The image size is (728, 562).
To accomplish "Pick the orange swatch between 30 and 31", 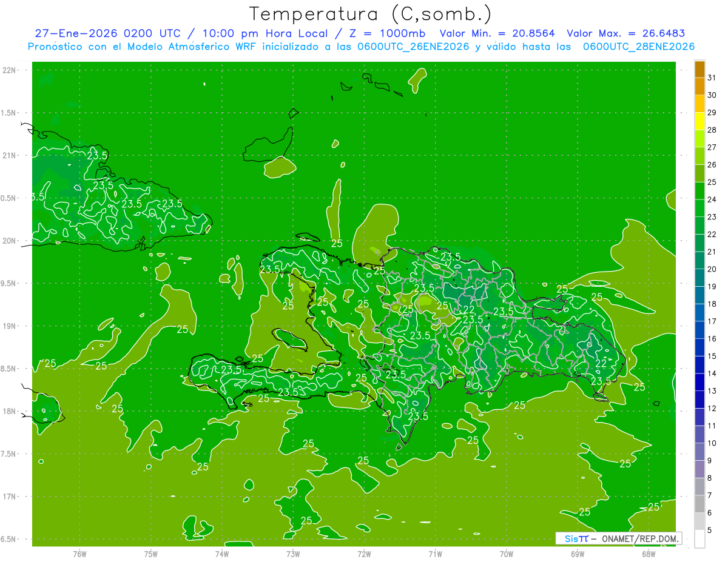I will 699,87.
